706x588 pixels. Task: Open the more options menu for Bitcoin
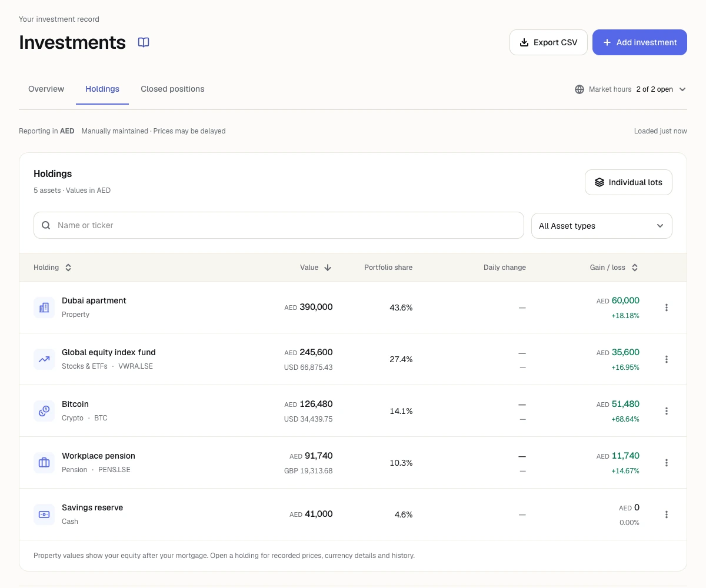coord(667,411)
